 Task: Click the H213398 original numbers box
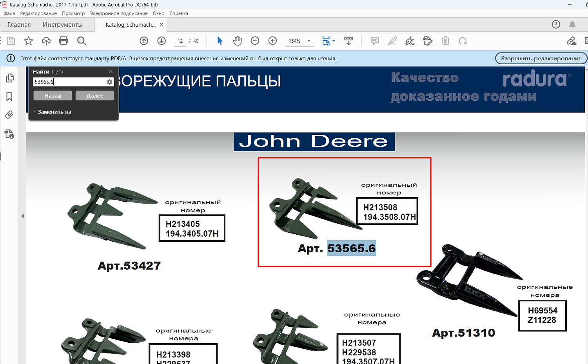[x=183, y=354]
